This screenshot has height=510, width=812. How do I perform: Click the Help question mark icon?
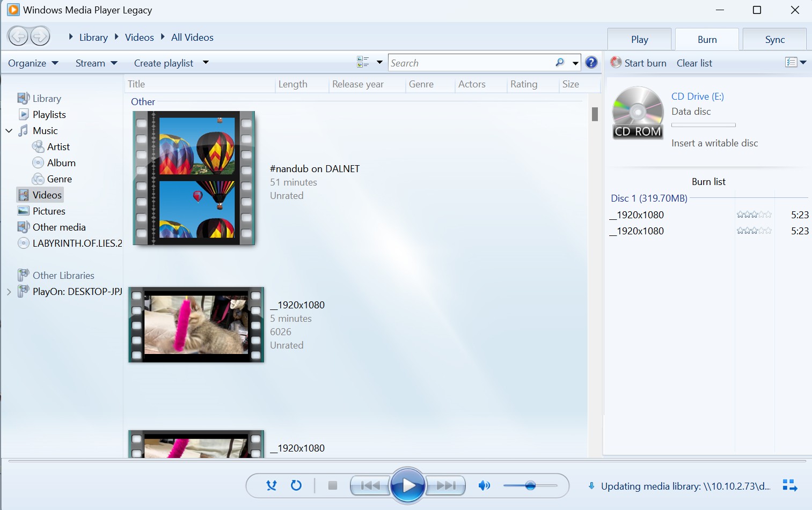point(591,62)
